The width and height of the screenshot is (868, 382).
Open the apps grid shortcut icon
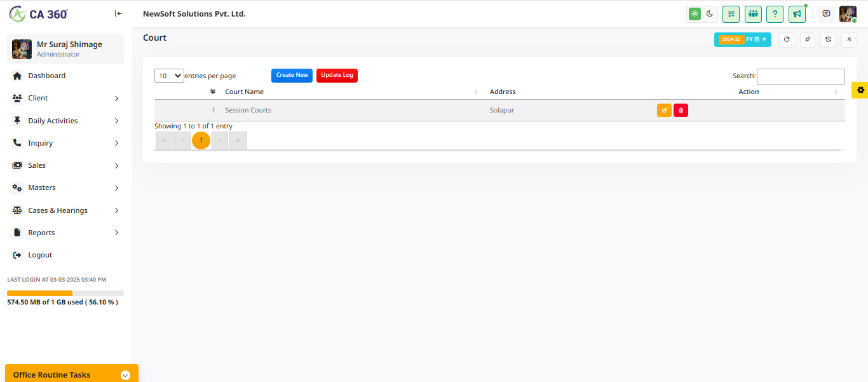tap(731, 14)
